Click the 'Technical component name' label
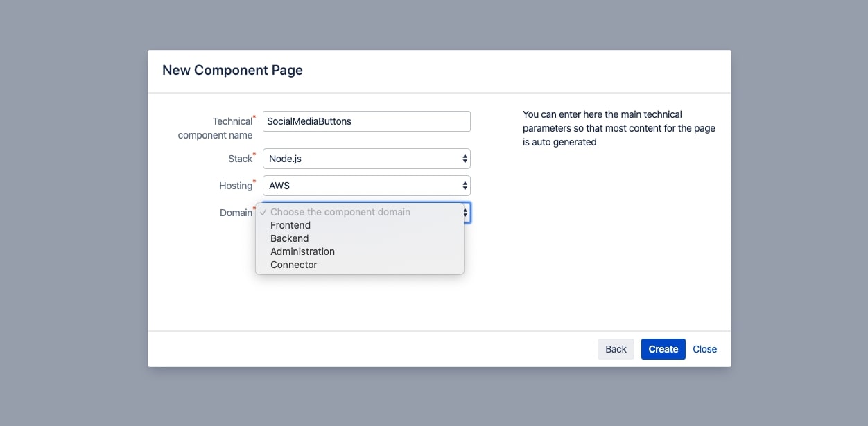The width and height of the screenshot is (868, 426). click(216, 128)
